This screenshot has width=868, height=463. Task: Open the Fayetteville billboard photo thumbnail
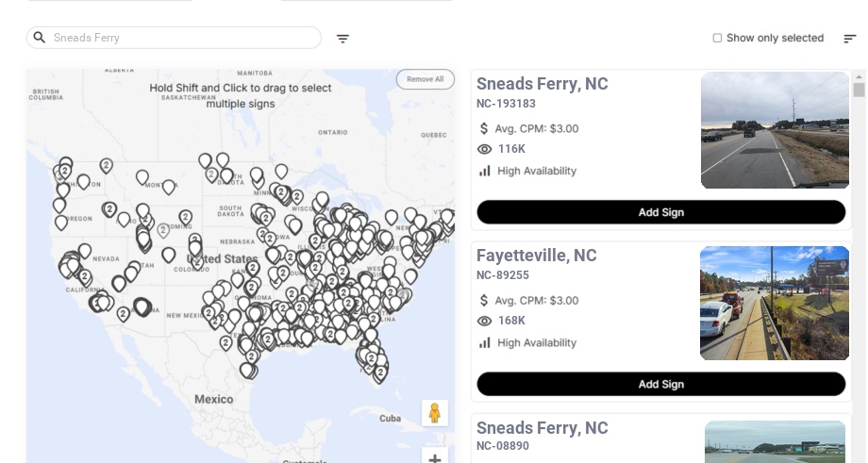click(773, 303)
